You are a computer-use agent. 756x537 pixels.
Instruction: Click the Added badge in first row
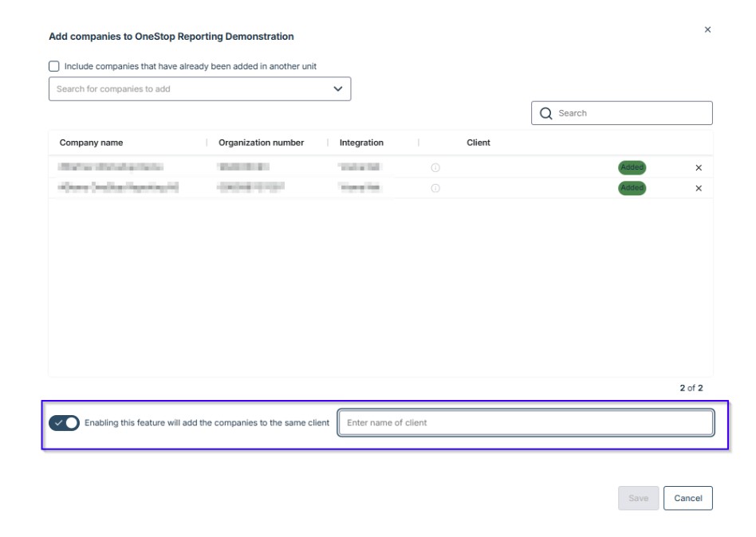coord(632,168)
